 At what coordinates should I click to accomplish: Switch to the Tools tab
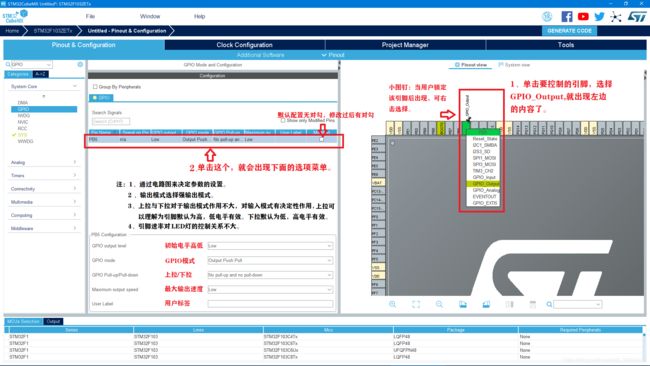(x=566, y=45)
